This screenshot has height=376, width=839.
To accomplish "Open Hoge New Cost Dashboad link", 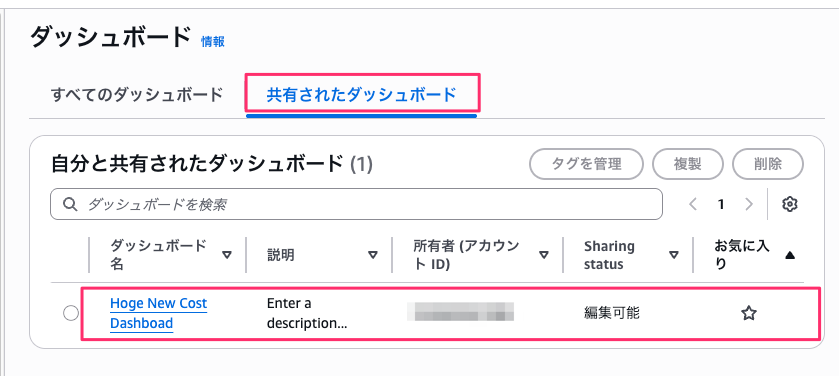I will click(158, 313).
